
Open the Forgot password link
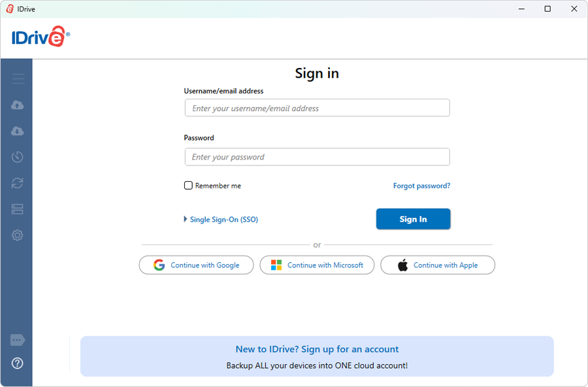[x=421, y=186]
